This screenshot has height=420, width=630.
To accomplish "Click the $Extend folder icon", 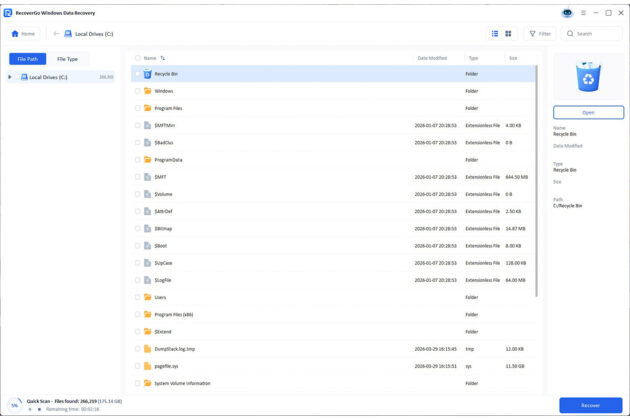I will pos(147,332).
